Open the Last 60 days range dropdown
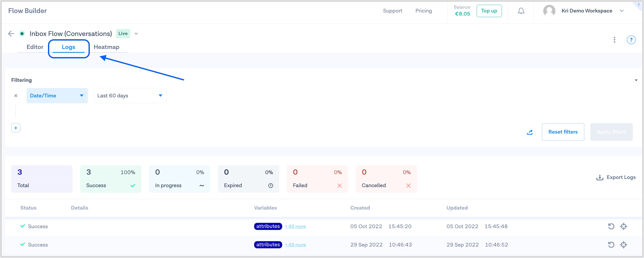Viewport: 644px width, 258px height. tap(130, 96)
